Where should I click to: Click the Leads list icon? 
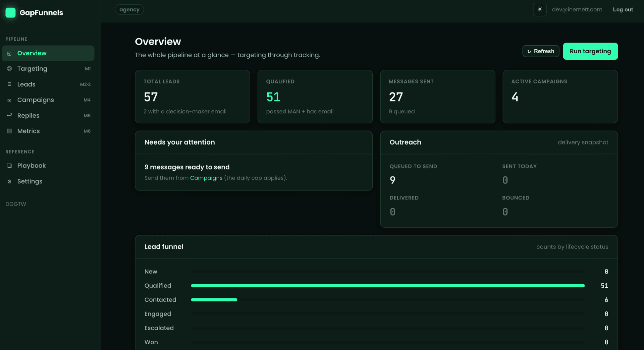click(9, 84)
